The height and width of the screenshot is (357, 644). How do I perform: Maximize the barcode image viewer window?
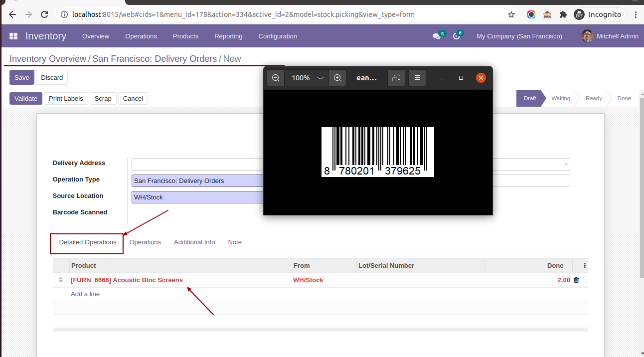click(461, 78)
